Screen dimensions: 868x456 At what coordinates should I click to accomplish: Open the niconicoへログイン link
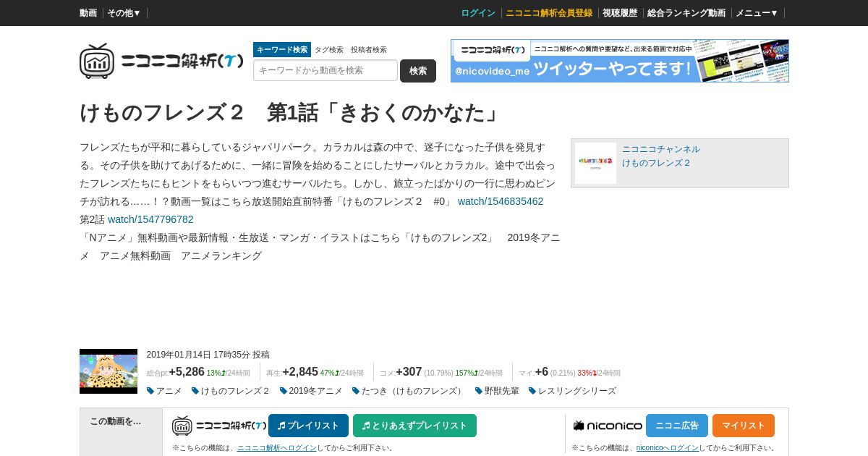pyautogui.click(x=668, y=448)
